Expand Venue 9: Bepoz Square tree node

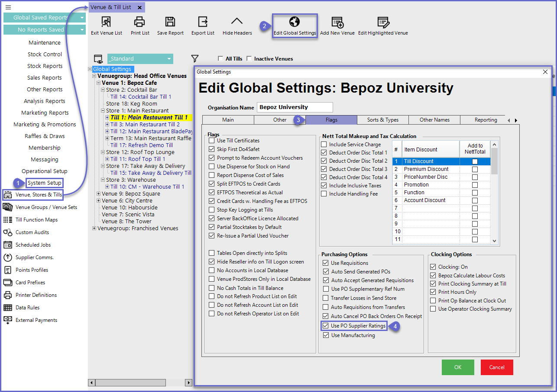[99, 194]
